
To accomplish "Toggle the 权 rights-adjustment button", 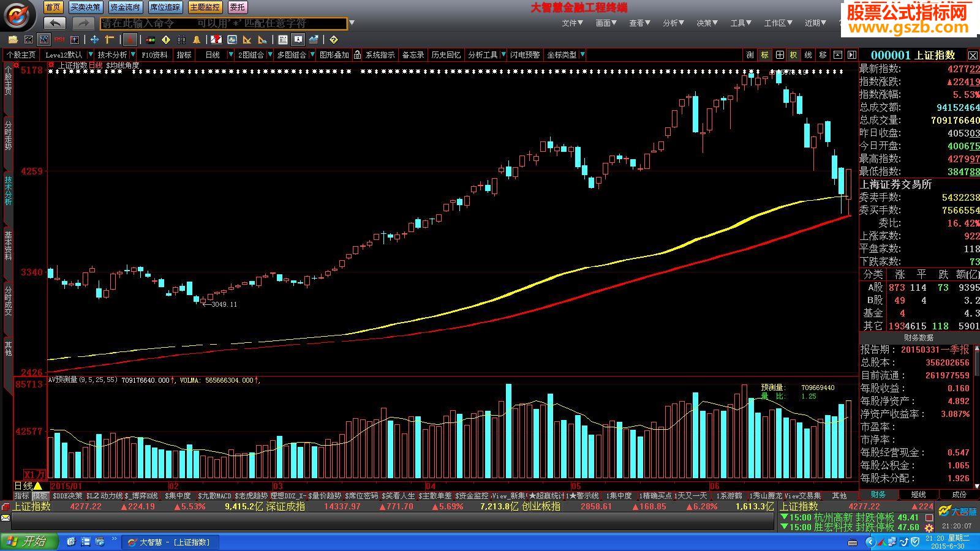I will (794, 55).
